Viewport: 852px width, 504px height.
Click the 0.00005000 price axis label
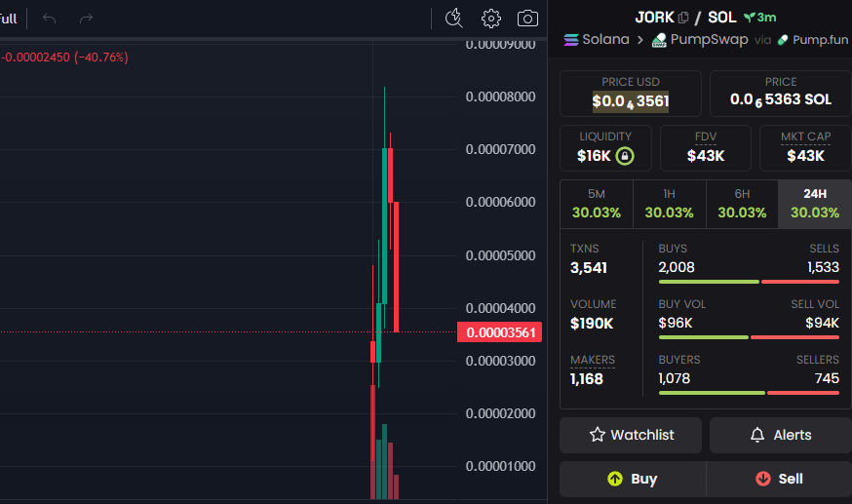[x=500, y=255]
